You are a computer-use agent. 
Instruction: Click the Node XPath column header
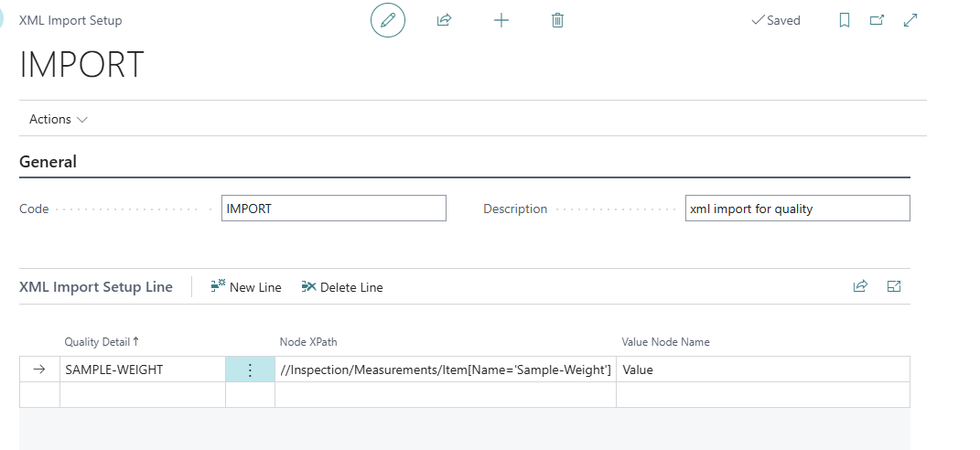[308, 342]
